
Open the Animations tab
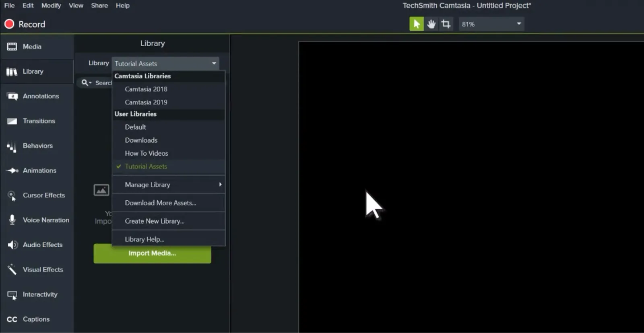(37, 171)
